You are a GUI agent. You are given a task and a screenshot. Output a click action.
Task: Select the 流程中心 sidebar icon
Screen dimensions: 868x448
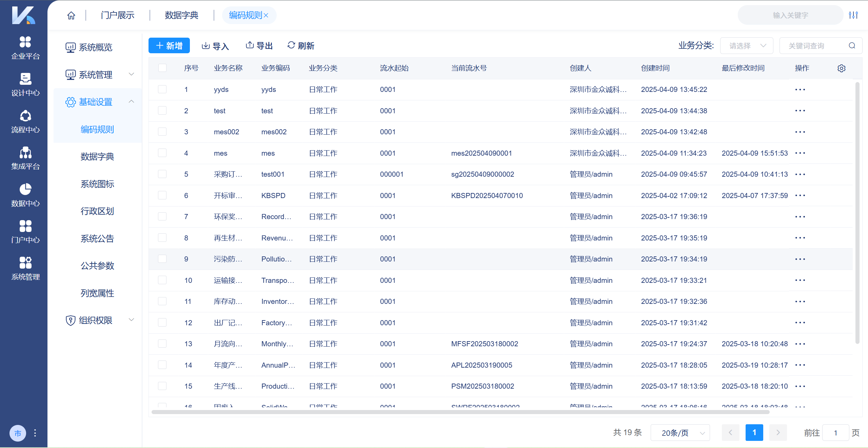click(x=25, y=121)
